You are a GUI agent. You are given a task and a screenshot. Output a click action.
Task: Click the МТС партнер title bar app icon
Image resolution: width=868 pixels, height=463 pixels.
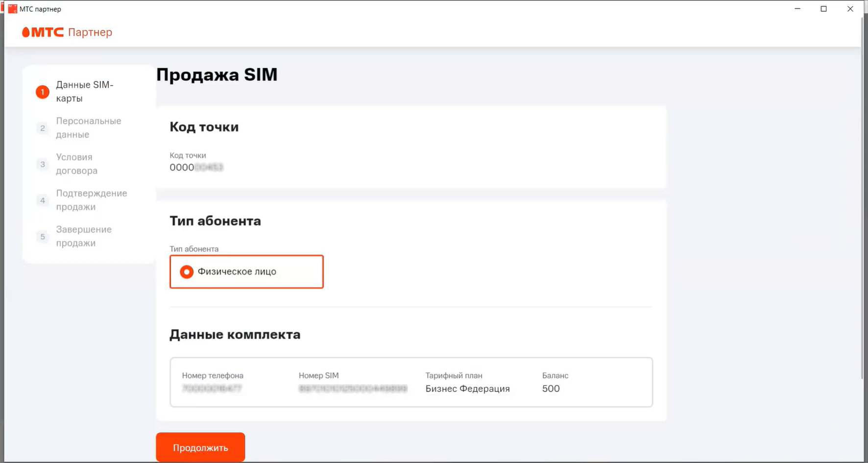click(x=13, y=9)
